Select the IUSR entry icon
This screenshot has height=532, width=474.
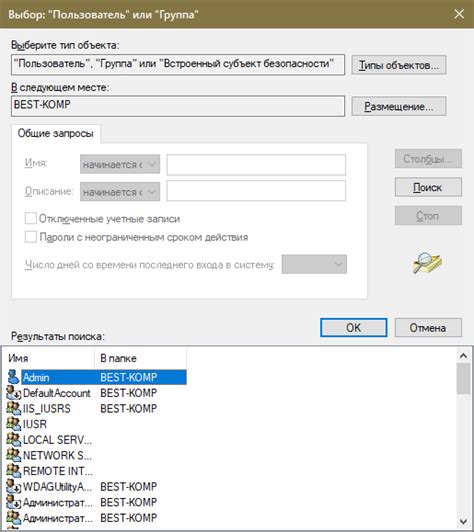14,424
